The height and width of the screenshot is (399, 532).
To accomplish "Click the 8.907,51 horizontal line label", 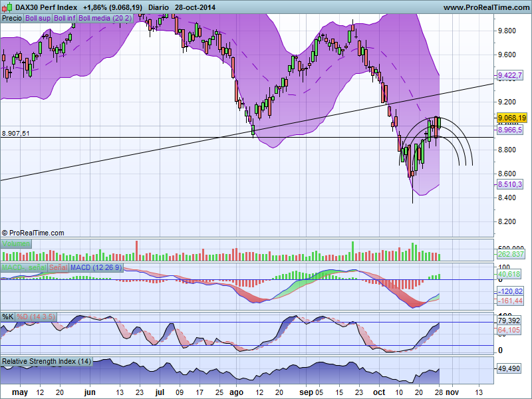I will click(15, 134).
